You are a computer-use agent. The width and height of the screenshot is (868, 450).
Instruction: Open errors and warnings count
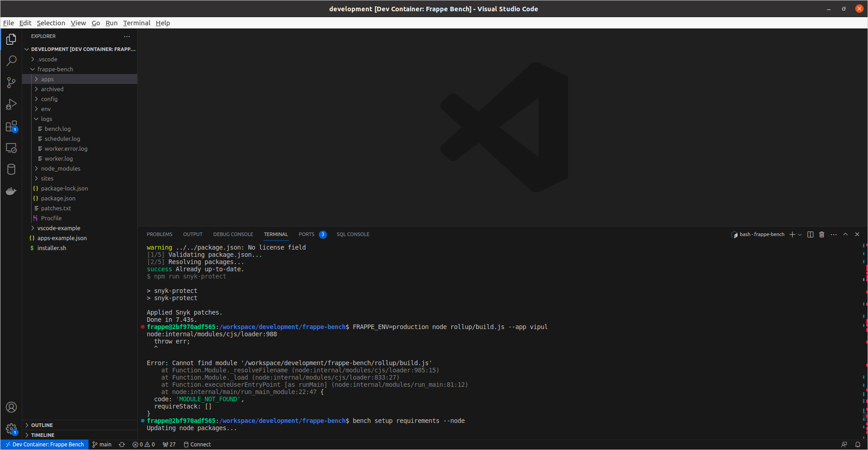[144, 445]
